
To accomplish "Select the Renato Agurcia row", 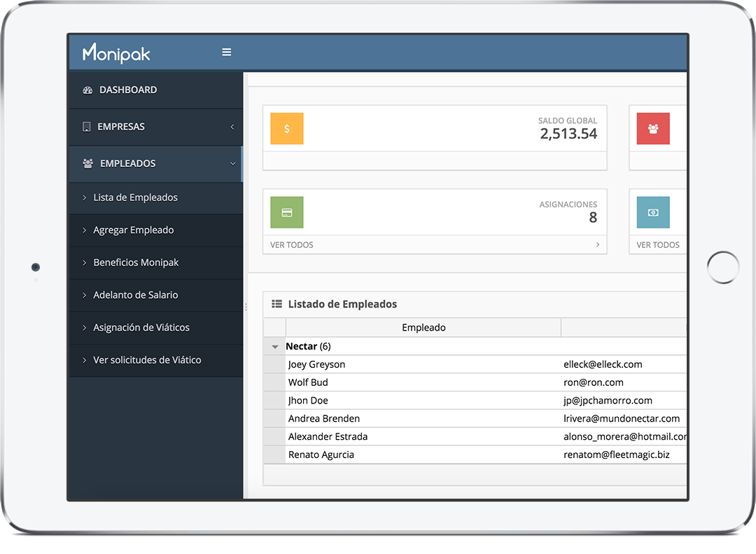I will [x=475, y=455].
